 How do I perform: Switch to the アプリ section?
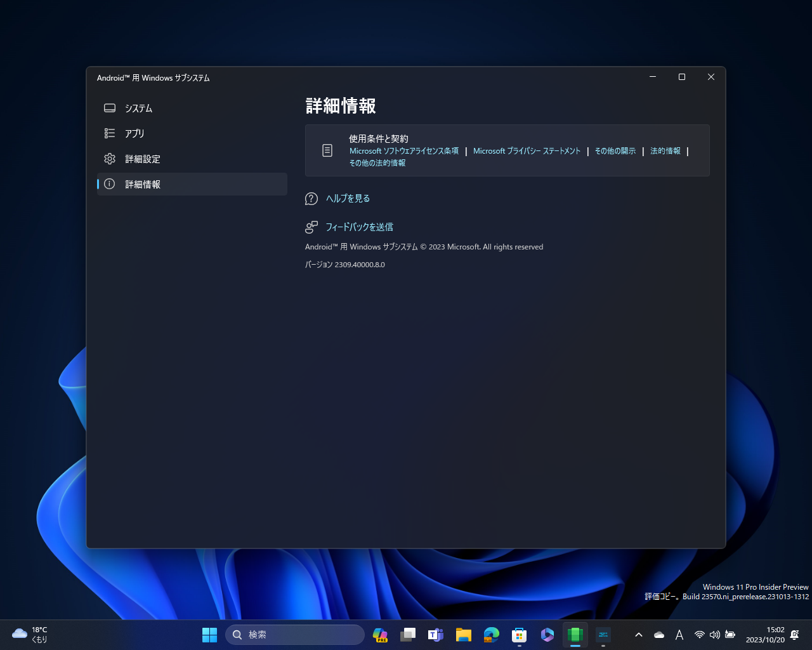pos(135,133)
